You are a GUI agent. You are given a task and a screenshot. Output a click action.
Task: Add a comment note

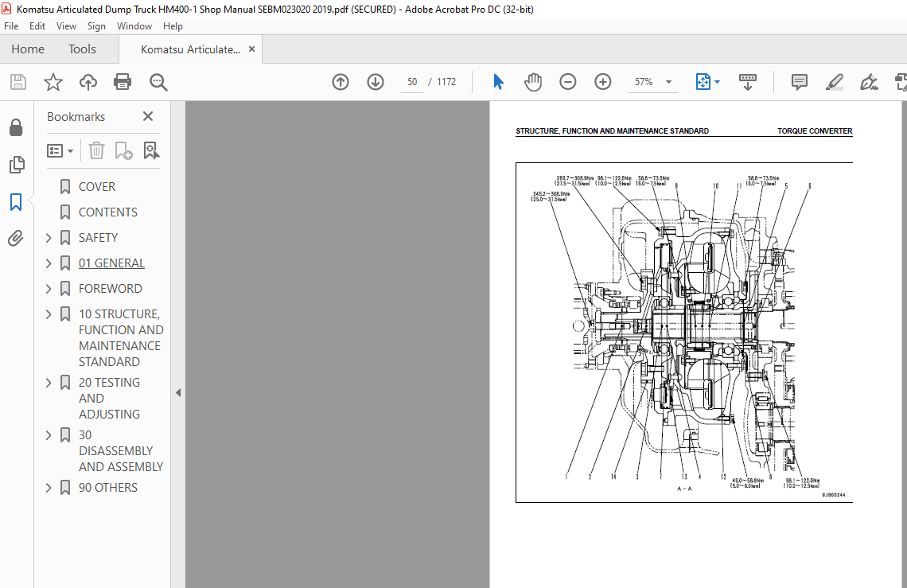800,82
